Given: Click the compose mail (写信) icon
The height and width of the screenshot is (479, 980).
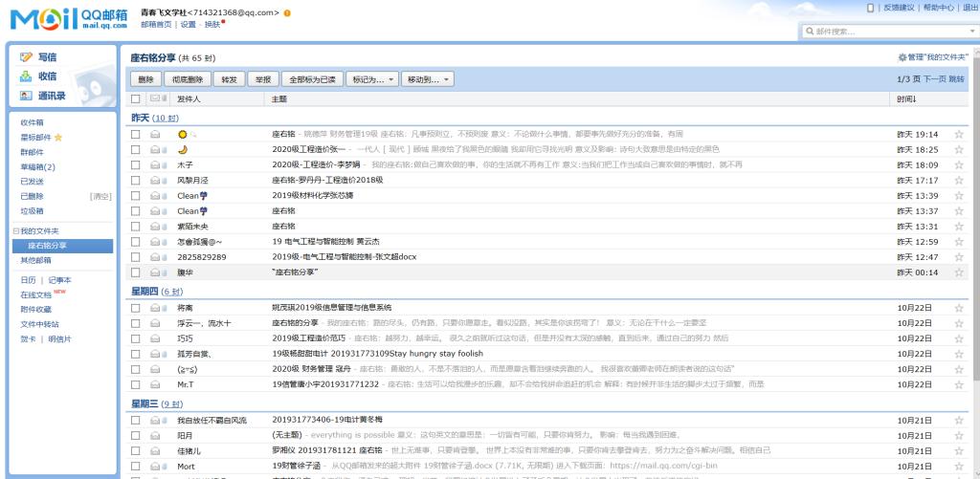Looking at the screenshot, I should point(27,57).
